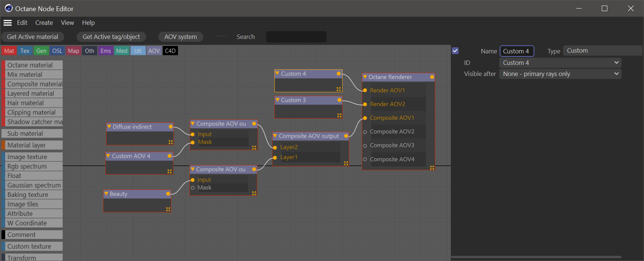Open the Create menu
Screen dimensions: 644x261
coord(44,23)
